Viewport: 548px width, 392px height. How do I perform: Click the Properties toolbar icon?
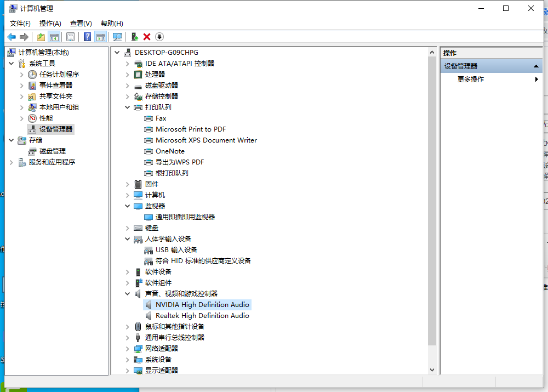click(70, 37)
